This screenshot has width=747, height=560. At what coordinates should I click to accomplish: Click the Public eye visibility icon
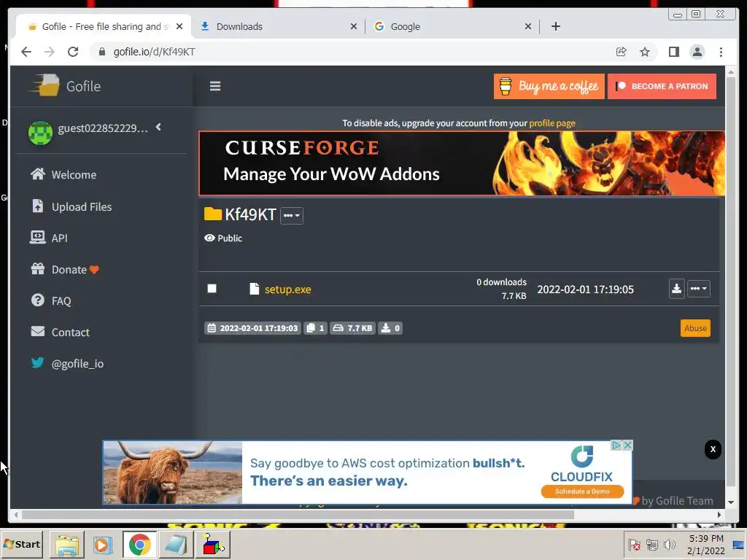coord(209,238)
